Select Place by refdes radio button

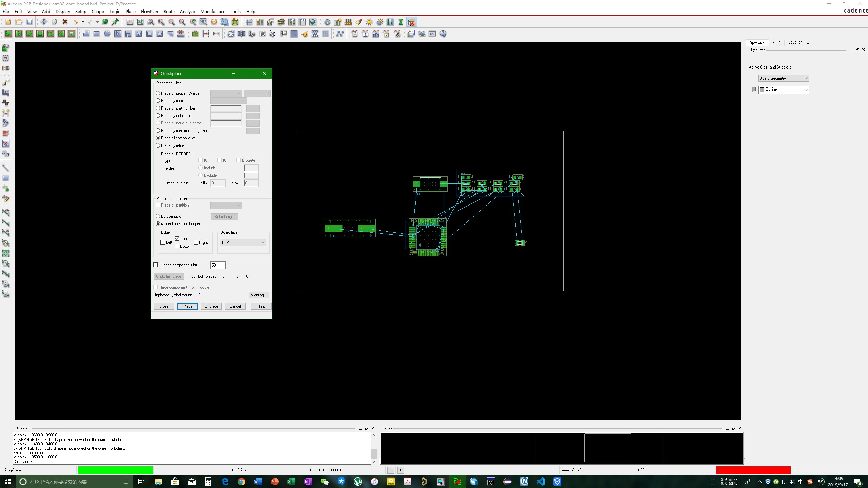[x=158, y=145]
